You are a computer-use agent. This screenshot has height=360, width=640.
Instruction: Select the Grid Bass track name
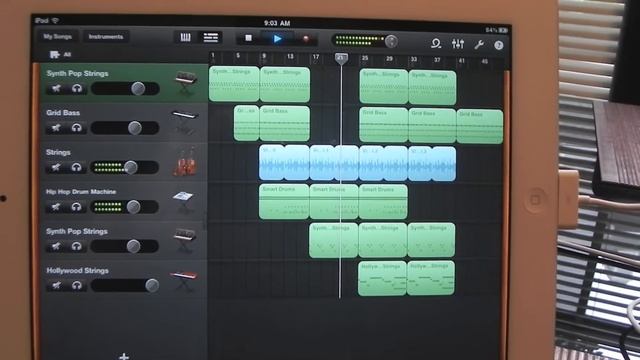click(x=63, y=113)
